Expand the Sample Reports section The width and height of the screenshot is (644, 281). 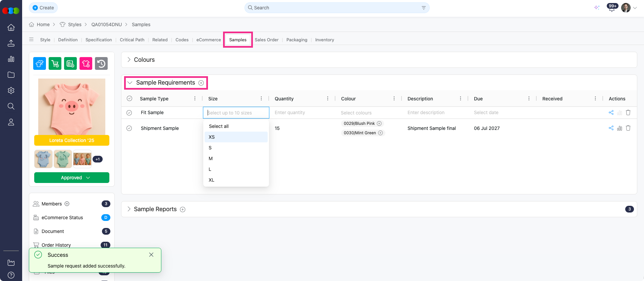[x=129, y=209]
